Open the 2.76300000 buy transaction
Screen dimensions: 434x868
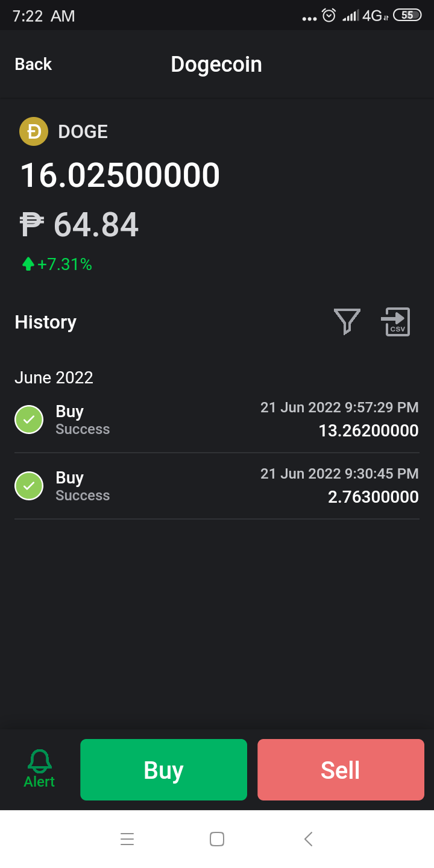pyautogui.click(x=217, y=486)
